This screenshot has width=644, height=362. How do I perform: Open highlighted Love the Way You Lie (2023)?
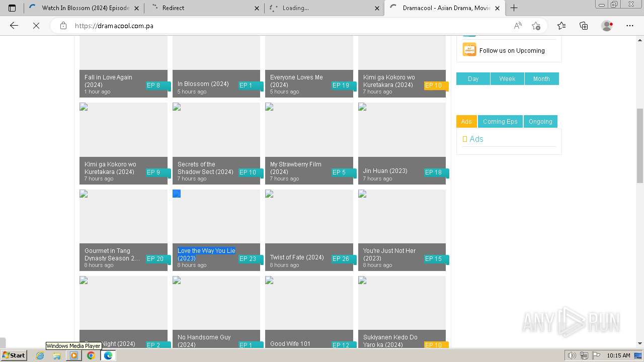click(x=206, y=254)
